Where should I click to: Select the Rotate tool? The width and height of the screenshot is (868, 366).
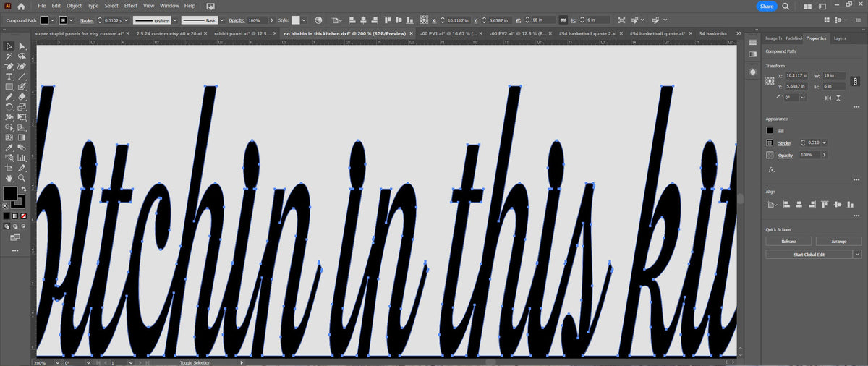tap(9, 106)
